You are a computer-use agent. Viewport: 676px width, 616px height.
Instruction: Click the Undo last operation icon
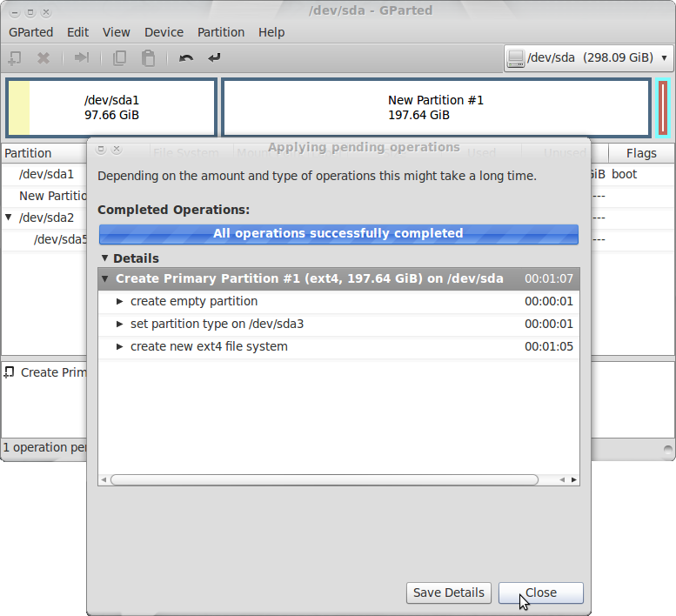pyautogui.click(x=186, y=57)
